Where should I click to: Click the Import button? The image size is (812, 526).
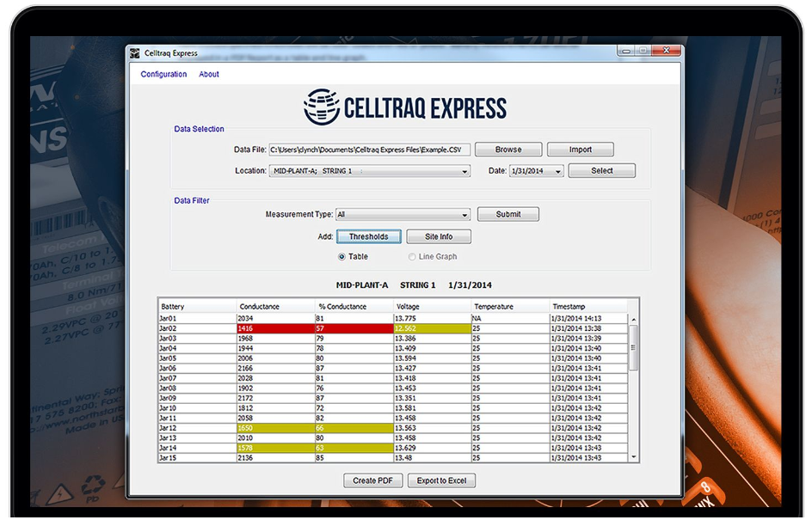click(x=580, y=150)
